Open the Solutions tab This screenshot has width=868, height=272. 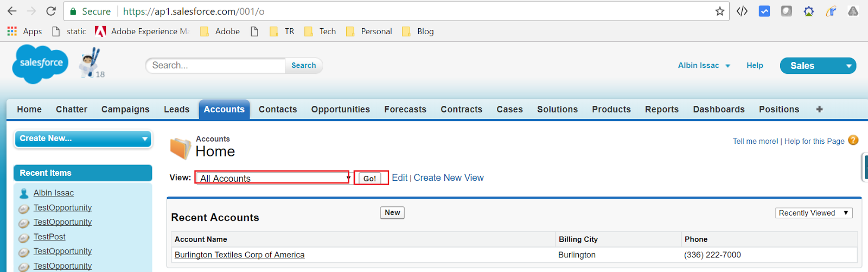pyautogui.click(x=558, y=109)
